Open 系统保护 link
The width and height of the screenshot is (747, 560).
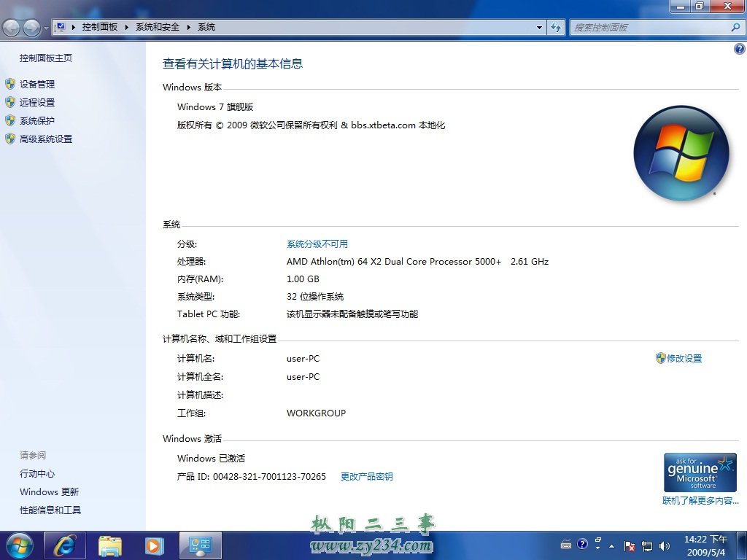(37, 120)
